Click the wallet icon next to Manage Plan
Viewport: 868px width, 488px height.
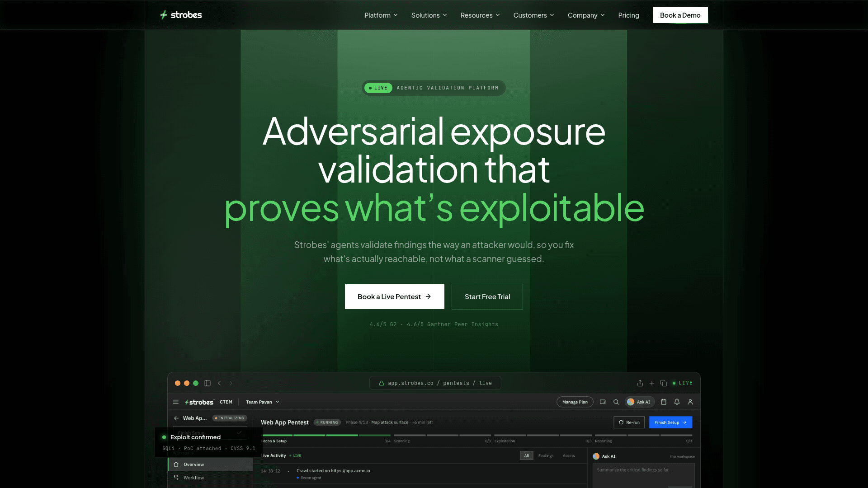coord(603,402)
